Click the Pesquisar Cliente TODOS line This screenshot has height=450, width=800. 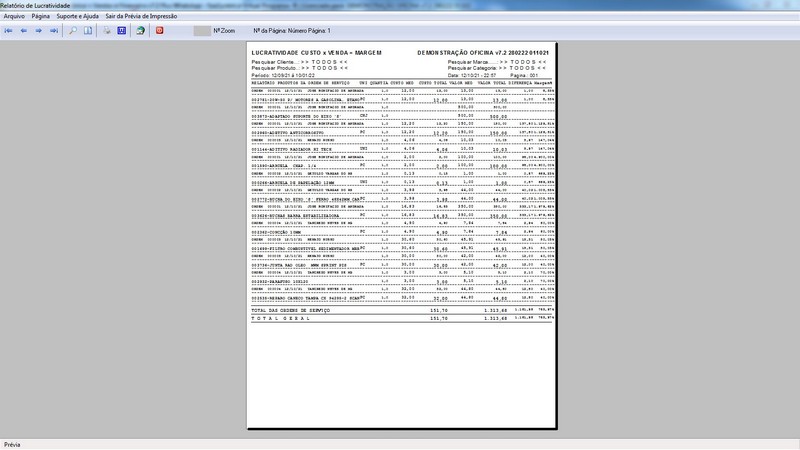(299, 62)
